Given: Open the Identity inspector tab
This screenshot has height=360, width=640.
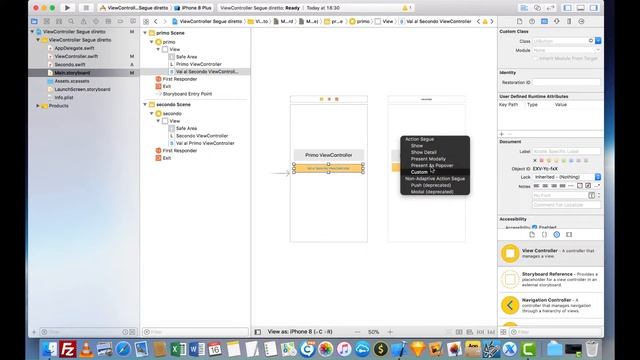Looking at the screenshot, I should 544,21.
